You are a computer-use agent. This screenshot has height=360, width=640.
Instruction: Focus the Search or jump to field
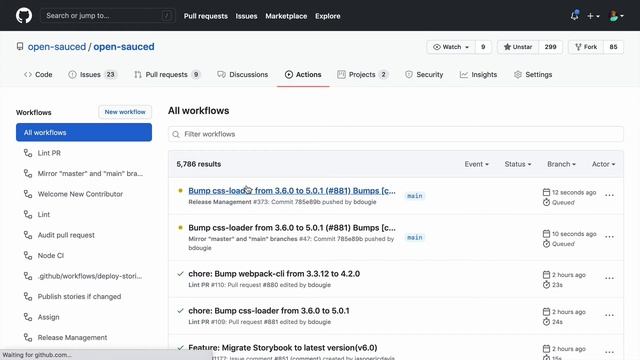pyautogui.click(x=108, y=16)
